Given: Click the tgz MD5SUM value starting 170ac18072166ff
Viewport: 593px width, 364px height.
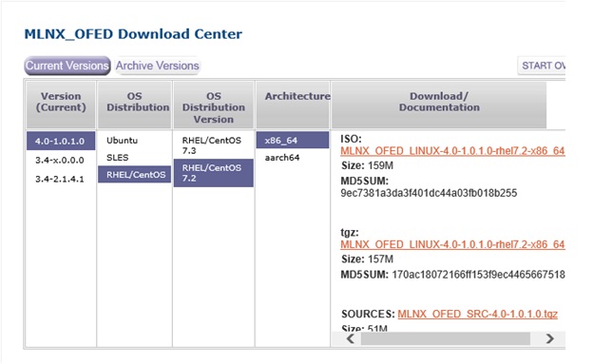Looking at the screenshot, I should point(478,275).
